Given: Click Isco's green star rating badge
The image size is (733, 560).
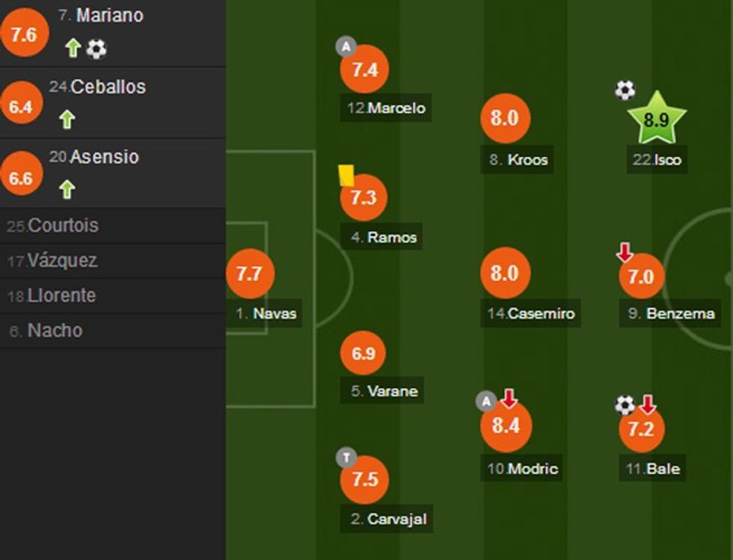Looking at the screenshot, I should tap(656, 118).
